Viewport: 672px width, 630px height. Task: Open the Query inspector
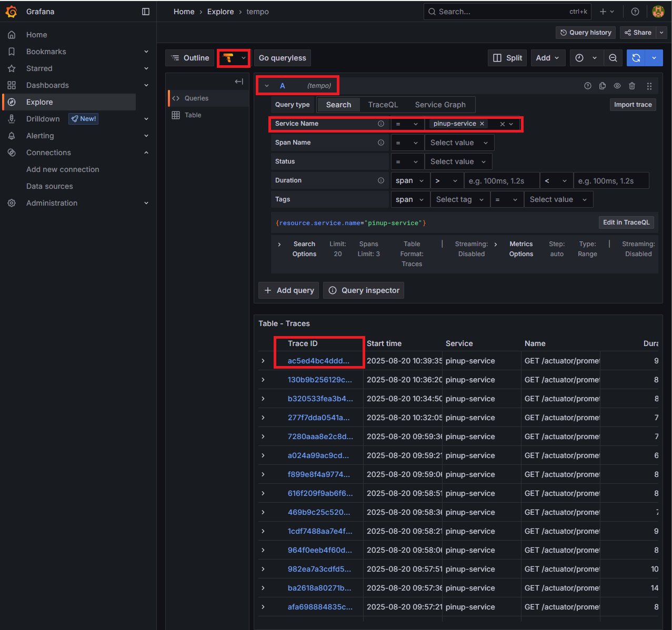click(x=364, y=290)
